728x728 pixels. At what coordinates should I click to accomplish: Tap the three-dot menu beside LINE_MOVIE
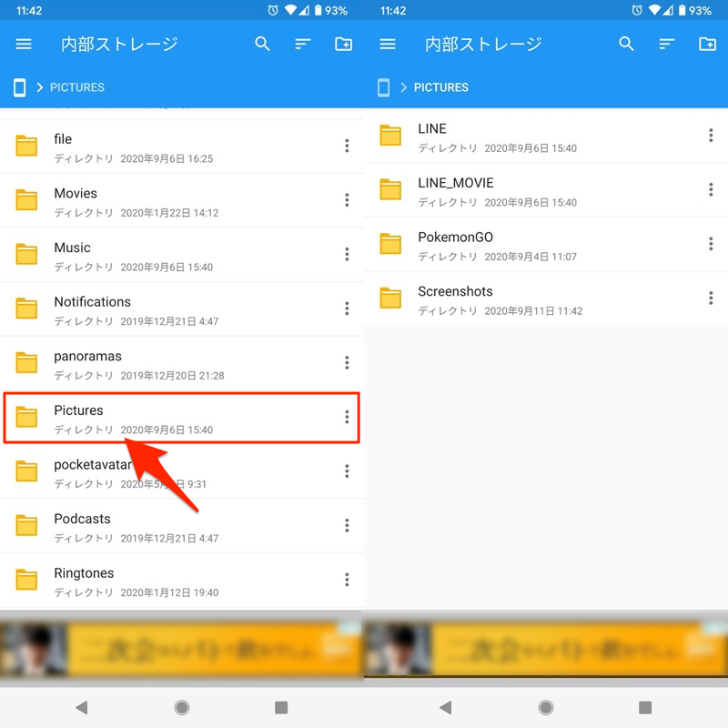(x=711, y=189)
